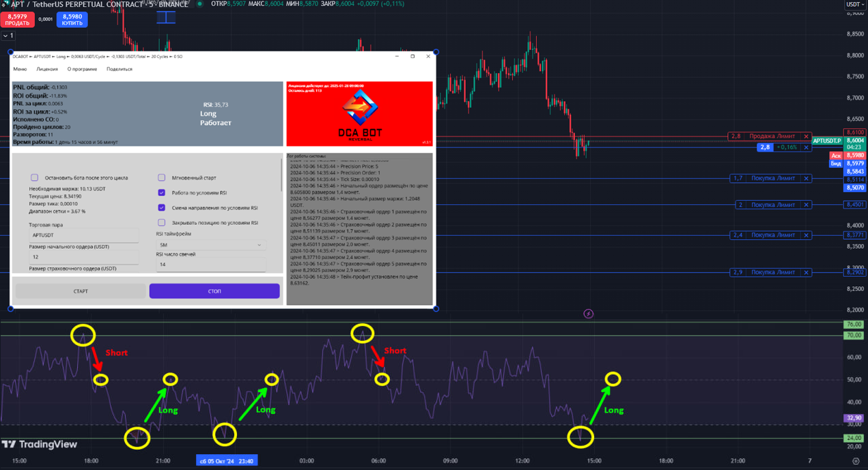868x470 pixels.
Task: Click the TradingView logo on chart
Action: pyautogui.click(x=40, y=445)
